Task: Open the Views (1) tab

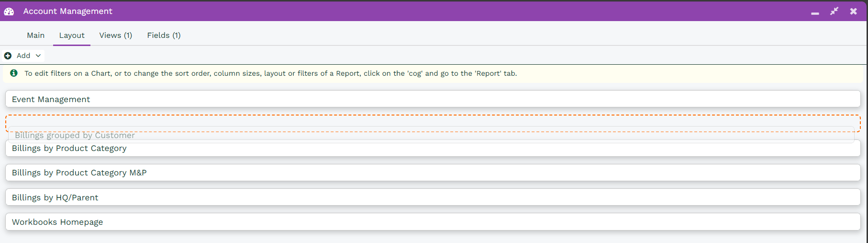Action: 115,35
